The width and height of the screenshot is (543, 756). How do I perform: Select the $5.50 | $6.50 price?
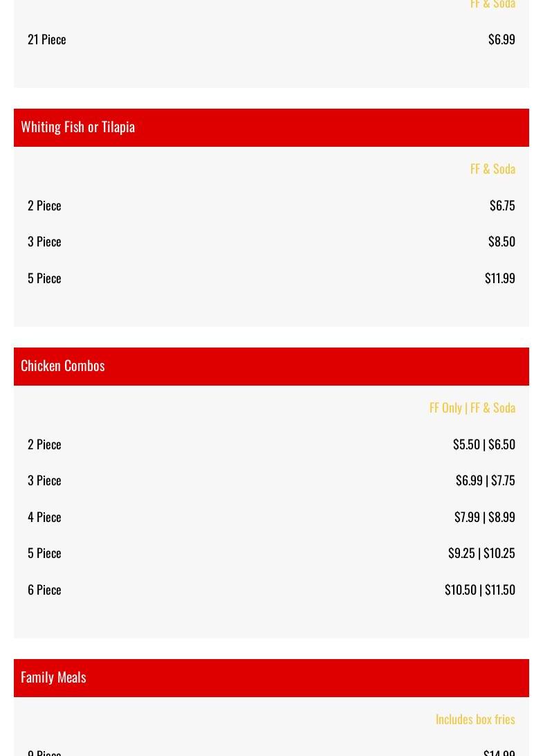[x=484, y=444]
